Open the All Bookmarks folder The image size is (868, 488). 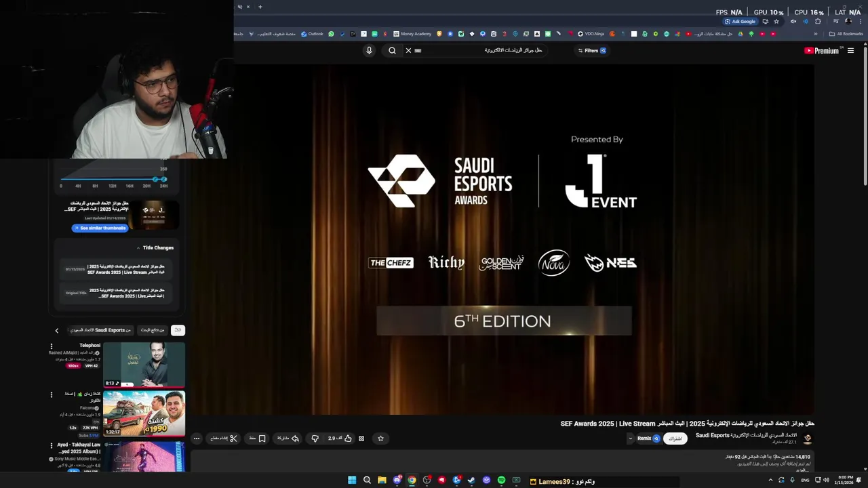pos(846,34)
